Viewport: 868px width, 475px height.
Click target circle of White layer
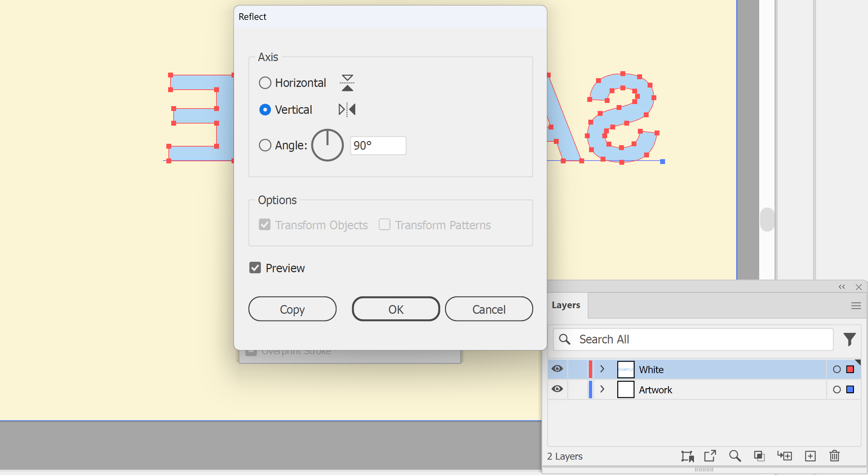[837, 369]
